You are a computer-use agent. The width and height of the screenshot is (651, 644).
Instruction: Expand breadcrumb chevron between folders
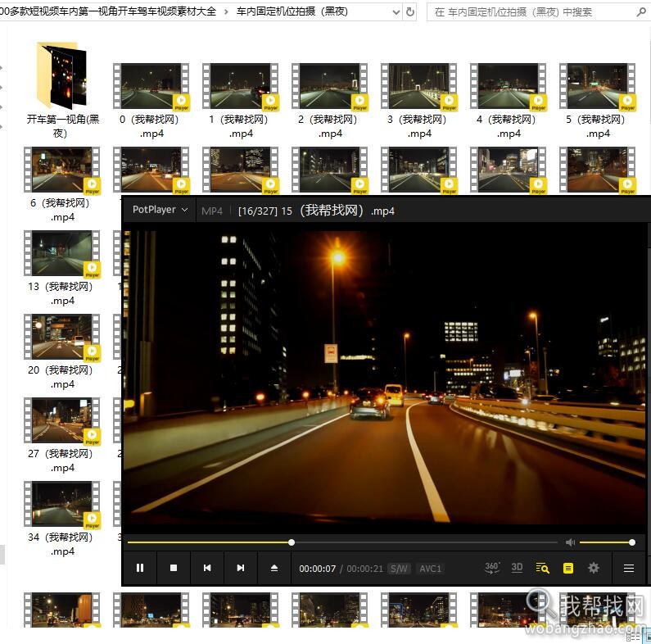226,12
